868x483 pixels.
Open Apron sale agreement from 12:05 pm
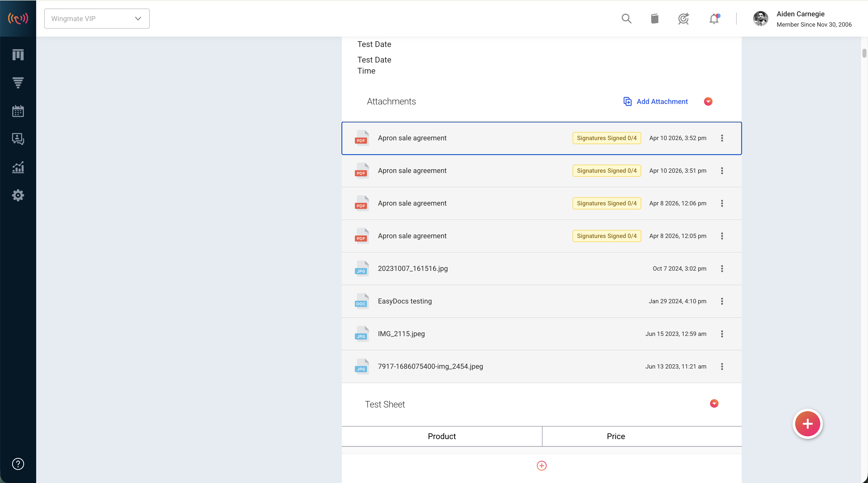[412, 236]
